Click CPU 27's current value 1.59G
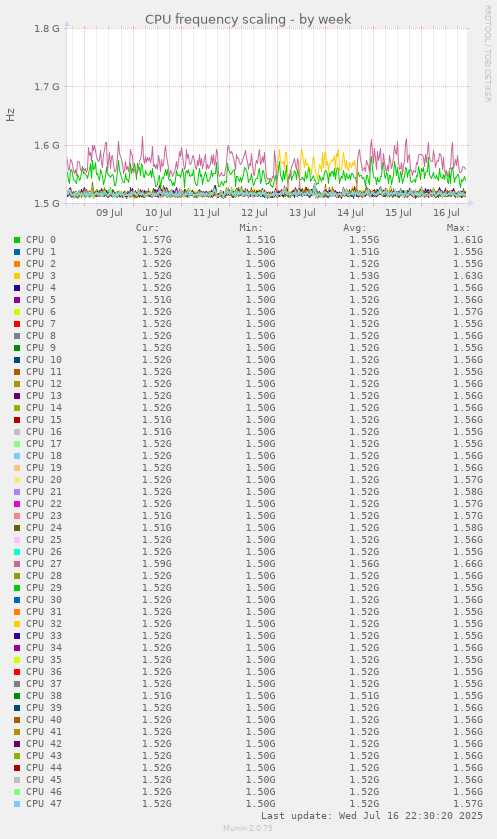 tap(156, 563)
